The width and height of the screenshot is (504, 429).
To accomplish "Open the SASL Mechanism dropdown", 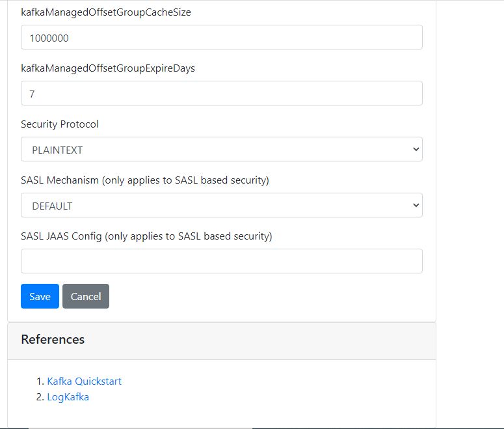I will pos(222,205).
